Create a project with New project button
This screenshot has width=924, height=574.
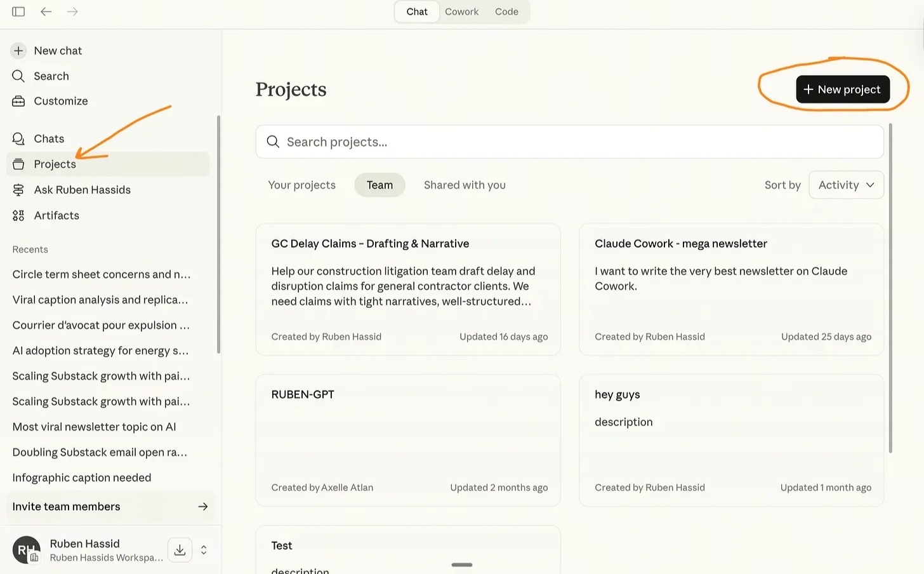tap(843, 90)
